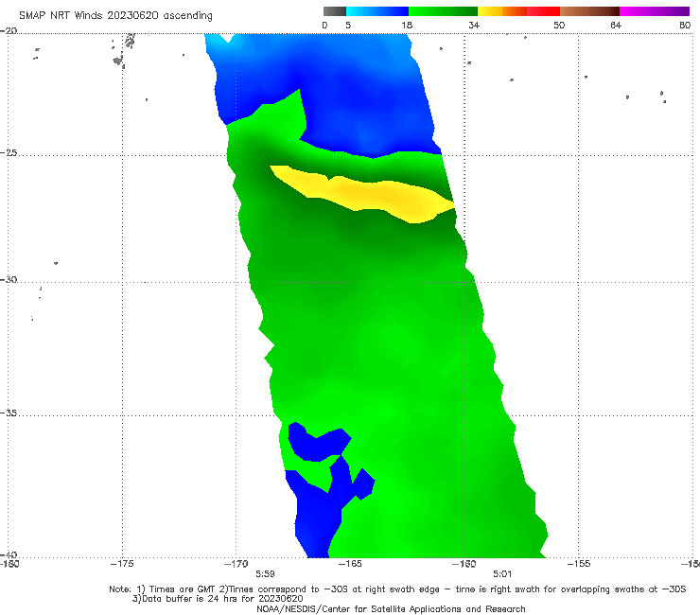
Task: Click the cyan-to-blue segment of the color bar
Action: click(377, 11)
